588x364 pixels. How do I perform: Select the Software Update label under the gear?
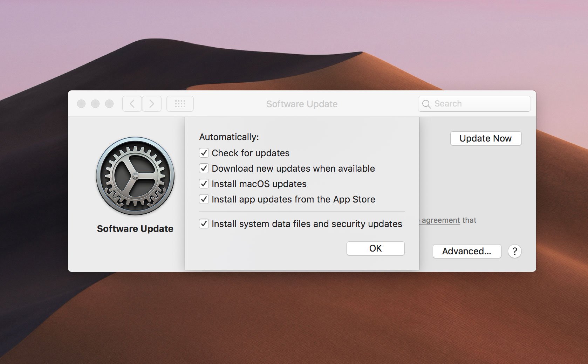coord(135,229)
